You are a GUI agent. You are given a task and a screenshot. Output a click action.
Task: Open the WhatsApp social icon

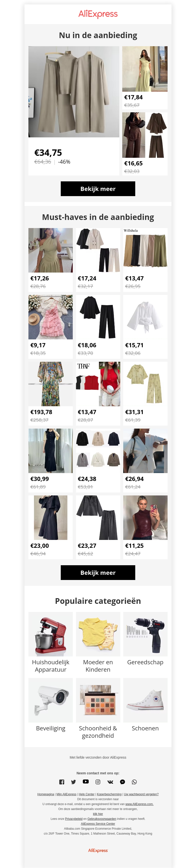(x=135, y=782)
